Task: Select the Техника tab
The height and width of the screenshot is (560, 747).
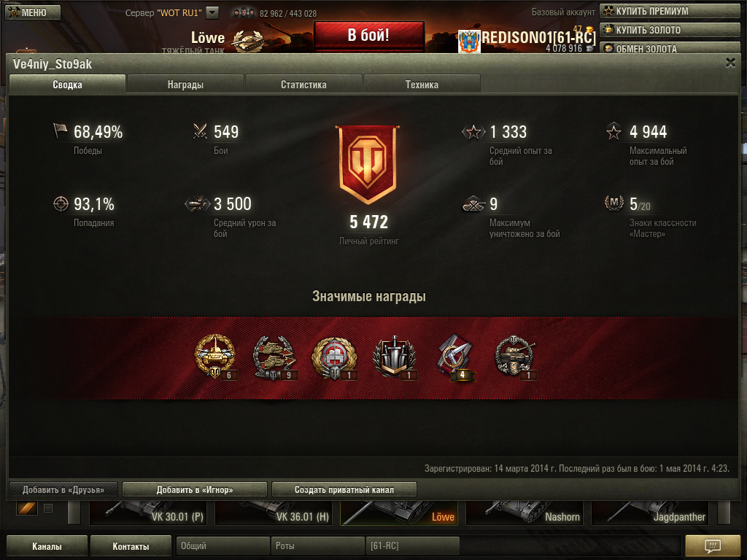Action: click(x=422, y=85)
